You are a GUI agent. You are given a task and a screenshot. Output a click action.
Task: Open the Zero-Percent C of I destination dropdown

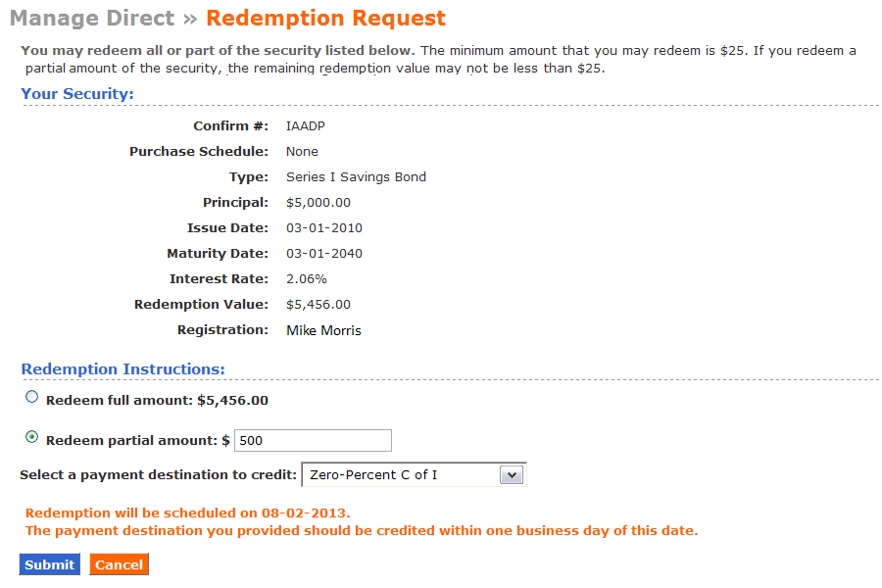(x=414, y=475)
